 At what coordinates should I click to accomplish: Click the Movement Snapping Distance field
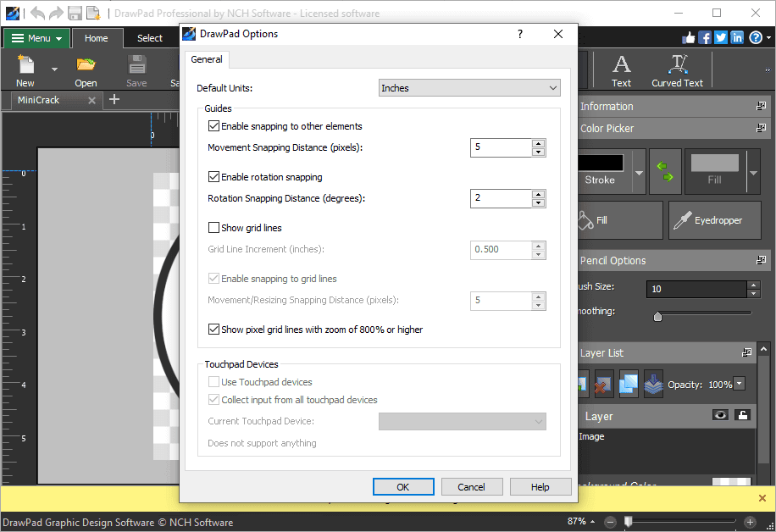501,147
